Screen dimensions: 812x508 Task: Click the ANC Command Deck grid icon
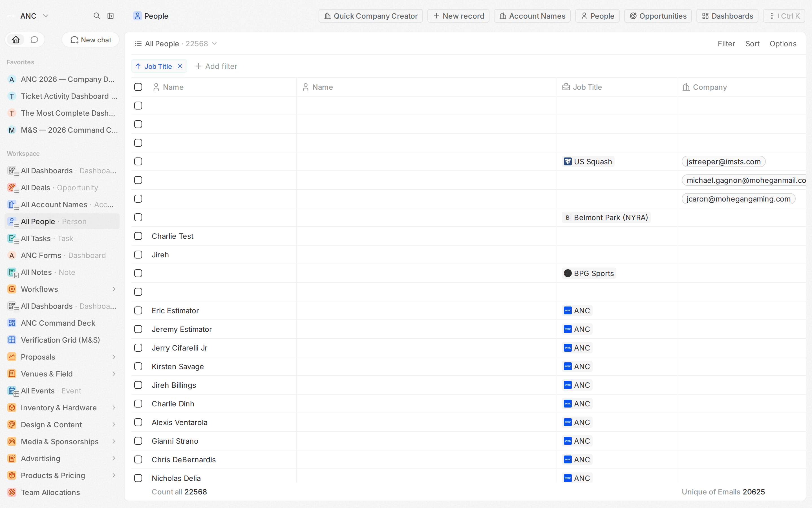pos(12,323)
